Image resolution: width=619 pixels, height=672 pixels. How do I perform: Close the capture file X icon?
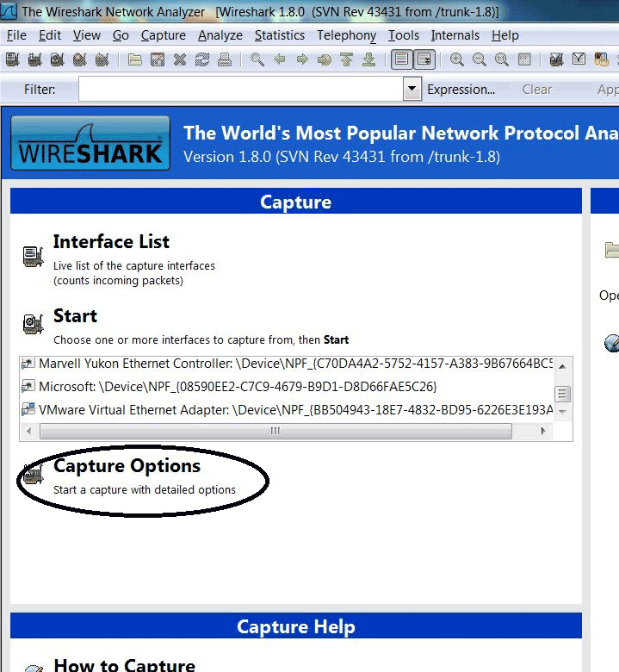click(x=180, y=59)
